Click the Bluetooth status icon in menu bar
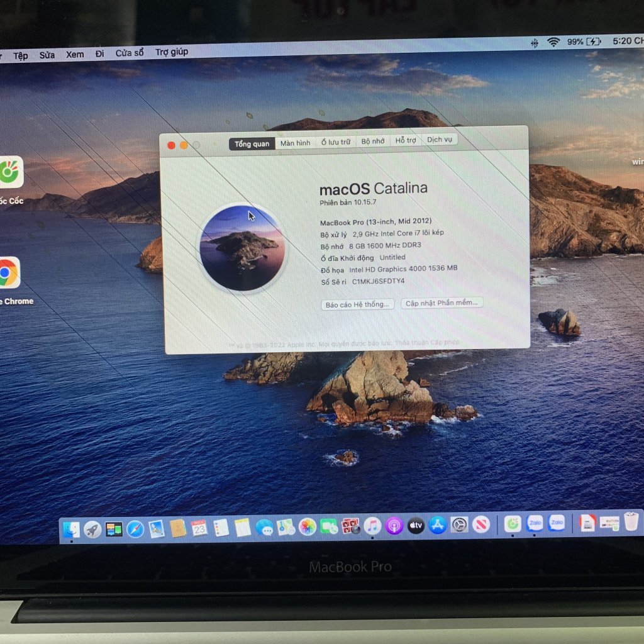Screen dimensions: 644x644 click(x=535, y=43)
